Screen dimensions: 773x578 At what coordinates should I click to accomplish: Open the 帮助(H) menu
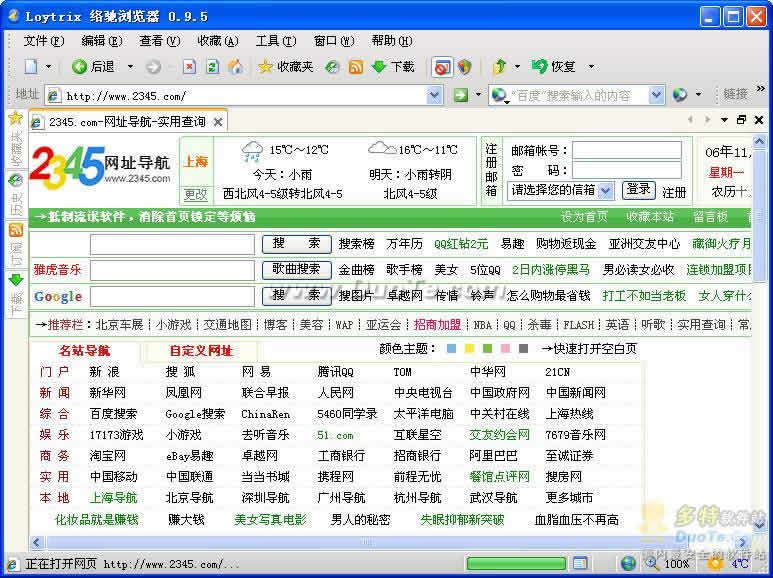tap(392, 40)
